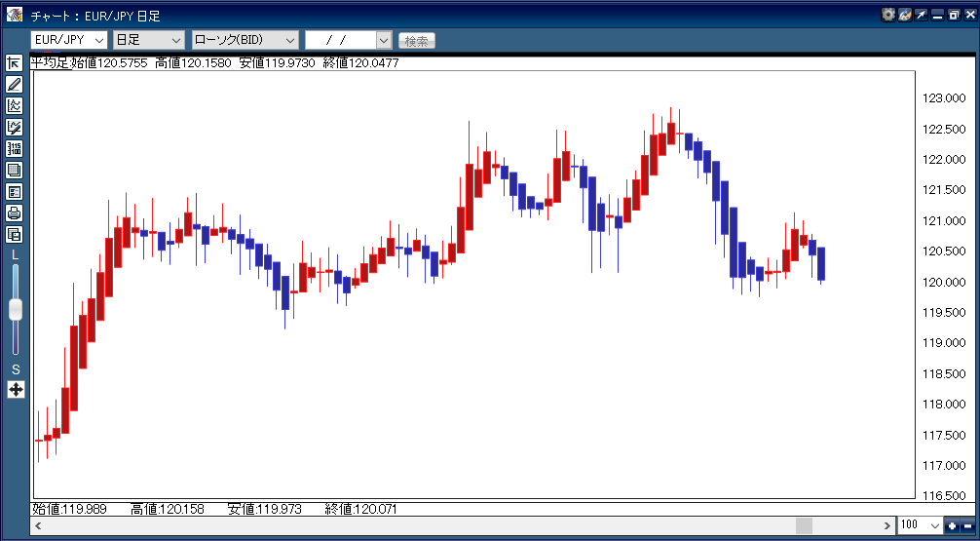Click the 121.000 price axis label
The image size is (980, 541).
click(x=944, y=220)
